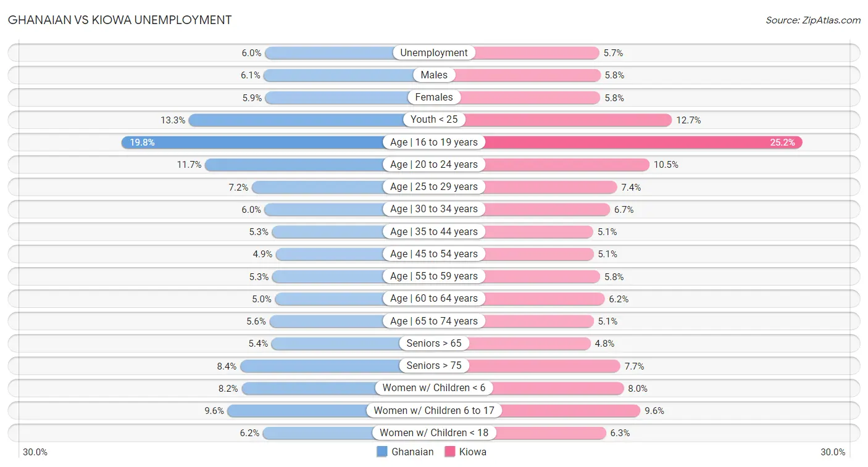Toggle the Ghanaian legend label

tap(412, 452)
